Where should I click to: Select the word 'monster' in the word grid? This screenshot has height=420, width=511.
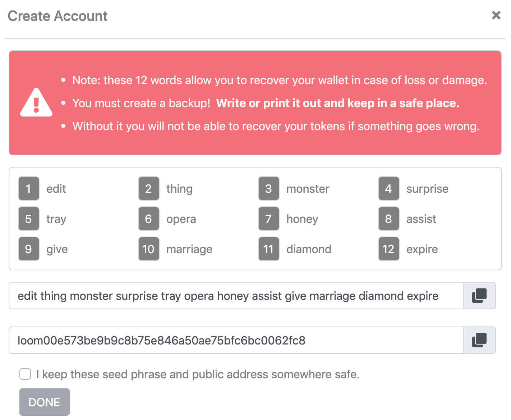(308, 188)
